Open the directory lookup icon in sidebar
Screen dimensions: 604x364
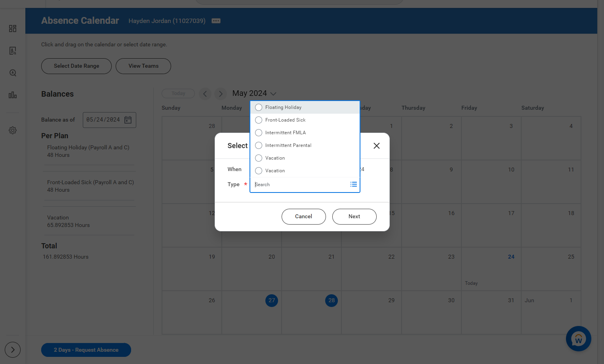pyautogui.click(x=13, y=51)
